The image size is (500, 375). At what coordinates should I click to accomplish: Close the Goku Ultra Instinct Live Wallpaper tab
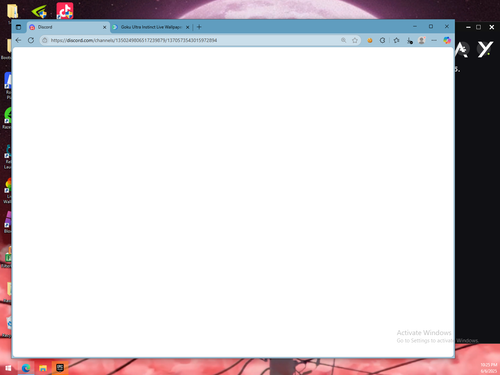click(187, 27)
